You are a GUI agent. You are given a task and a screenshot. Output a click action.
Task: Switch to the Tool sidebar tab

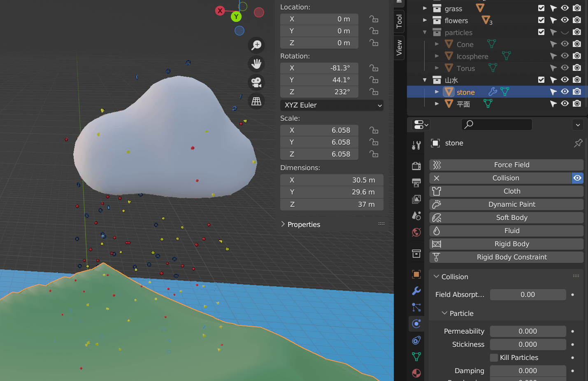[399, 21]
